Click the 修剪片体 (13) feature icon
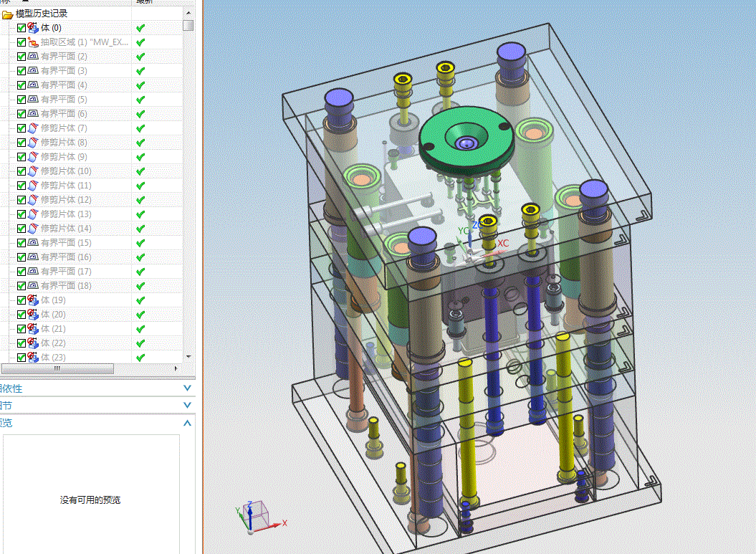The height and width of the screenshot is (554, 756). 33,214
